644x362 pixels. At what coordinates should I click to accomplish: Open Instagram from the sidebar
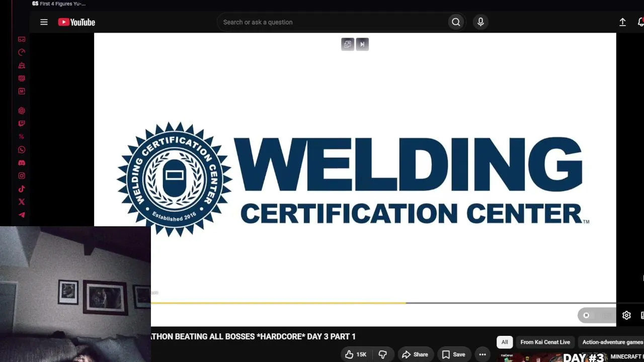click(x=22, y=176)
